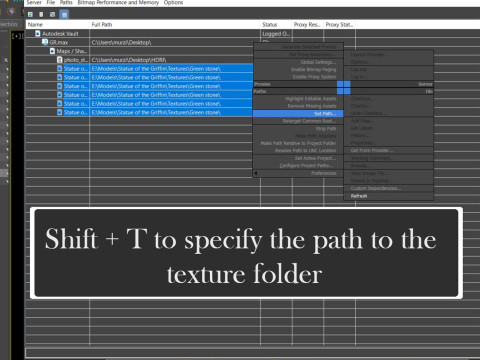The width and height of the screenshot is (480, 360).
Task: Sort by the Proxy Stat... column header
Action: pos(339,25)
